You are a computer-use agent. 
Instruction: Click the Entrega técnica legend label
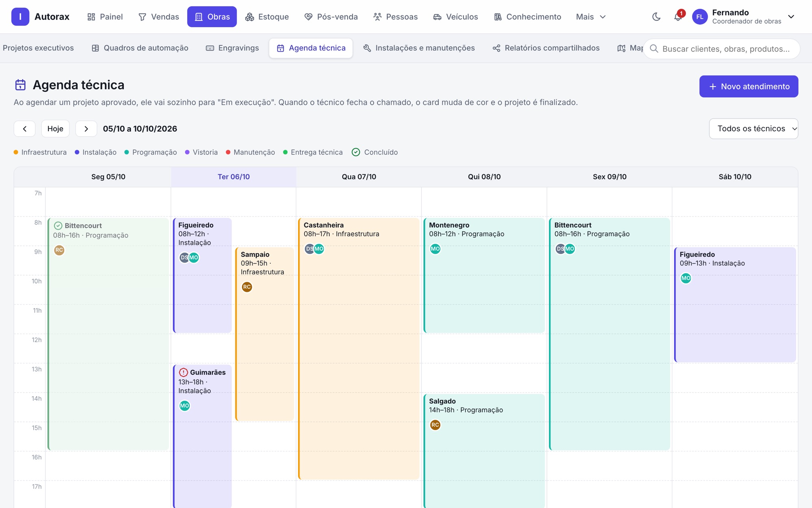click(317, 152)
